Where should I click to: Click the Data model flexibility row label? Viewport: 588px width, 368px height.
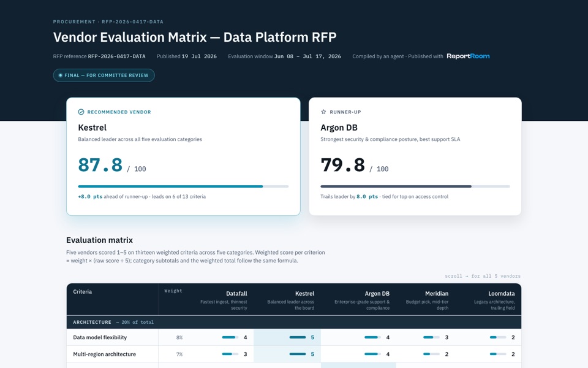[x=100, y=337]
